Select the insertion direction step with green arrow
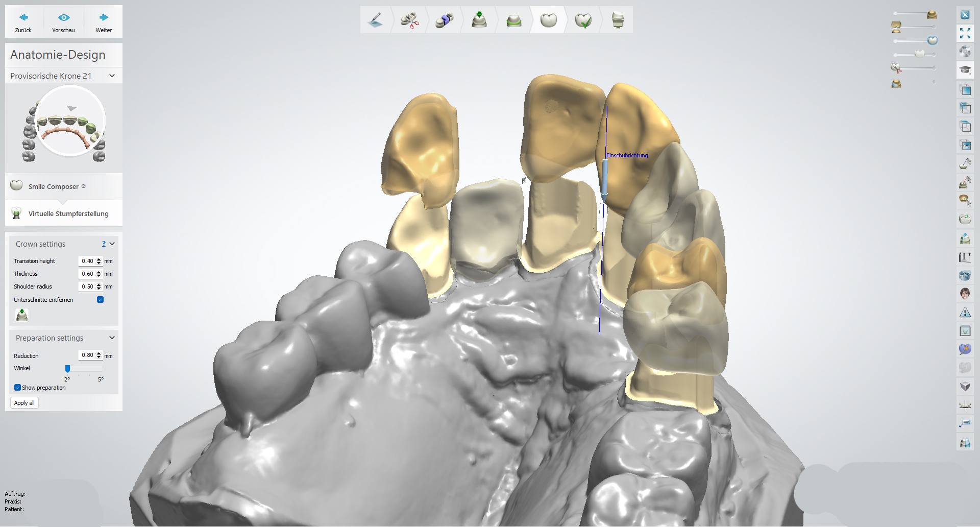 [479, 20]
